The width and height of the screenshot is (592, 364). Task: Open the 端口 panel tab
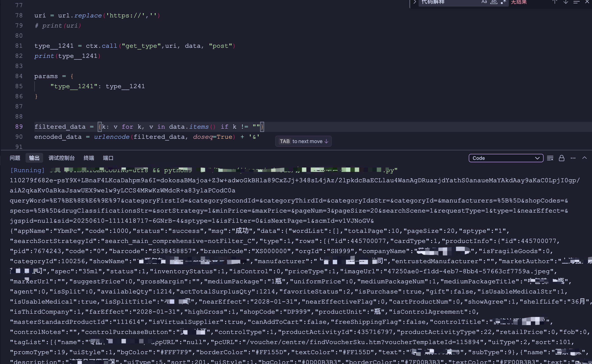pyautogui.click(x=108, y=158)
